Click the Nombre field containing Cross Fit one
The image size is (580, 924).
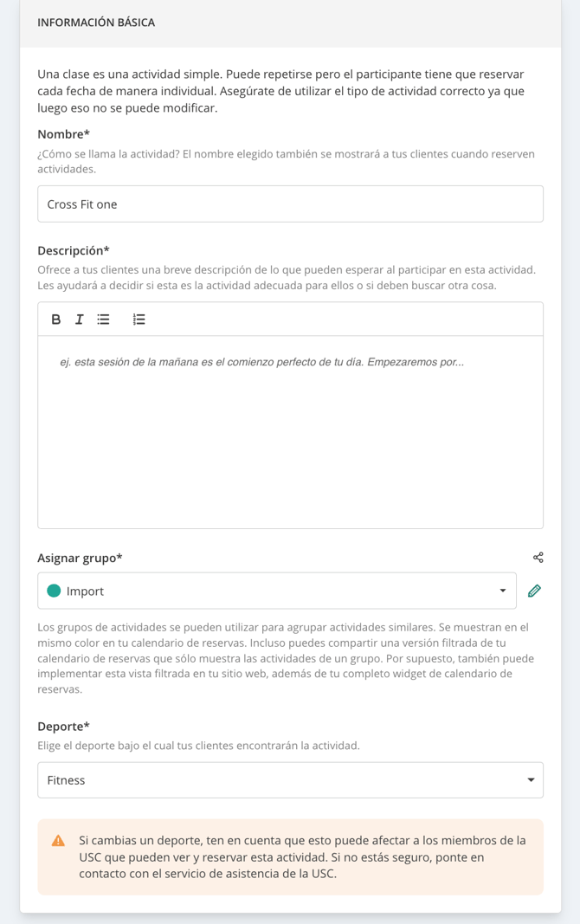[x=290, y=204]
